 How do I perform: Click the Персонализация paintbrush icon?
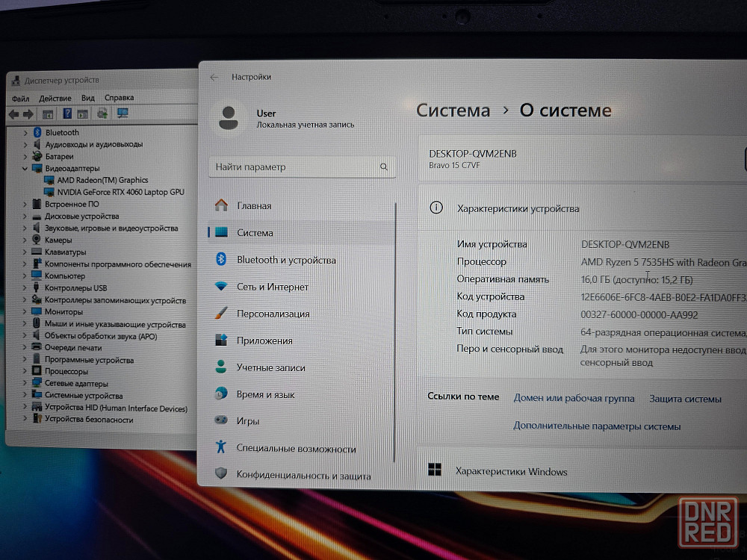click(221, 314)
